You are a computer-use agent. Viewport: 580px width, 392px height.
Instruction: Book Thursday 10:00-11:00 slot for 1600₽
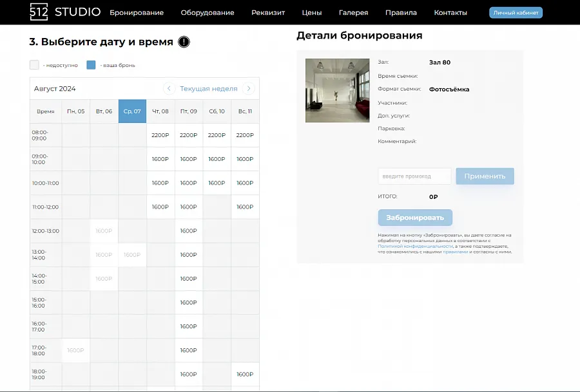[x=160, y=183]
